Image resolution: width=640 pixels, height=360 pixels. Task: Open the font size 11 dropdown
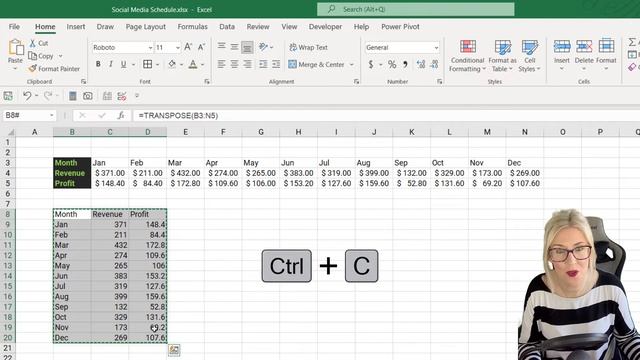[x=178, y=48]
